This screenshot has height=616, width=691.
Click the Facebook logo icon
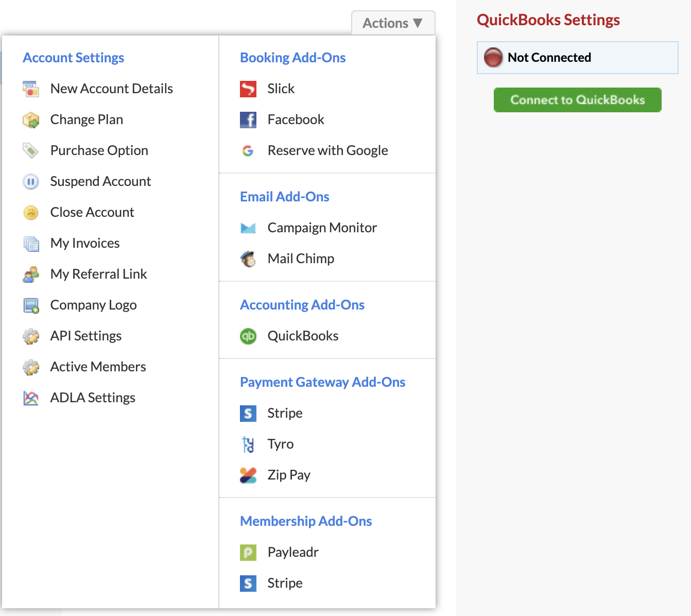point(248,119)
